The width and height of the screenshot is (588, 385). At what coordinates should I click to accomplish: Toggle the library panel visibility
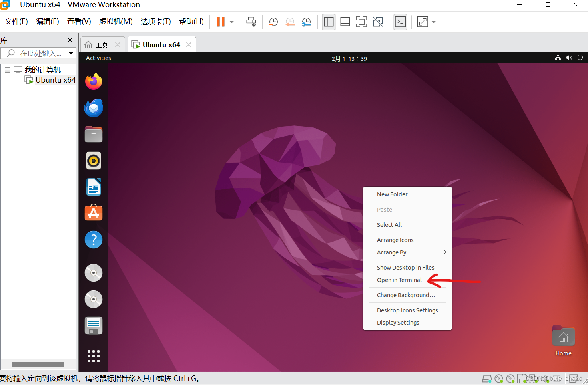[329, 22]
